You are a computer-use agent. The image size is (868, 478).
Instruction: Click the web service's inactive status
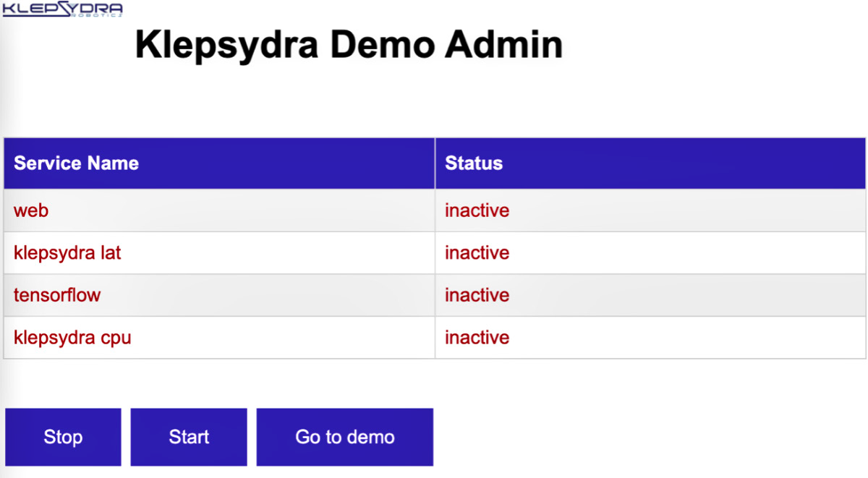click(x=477, y=210)
